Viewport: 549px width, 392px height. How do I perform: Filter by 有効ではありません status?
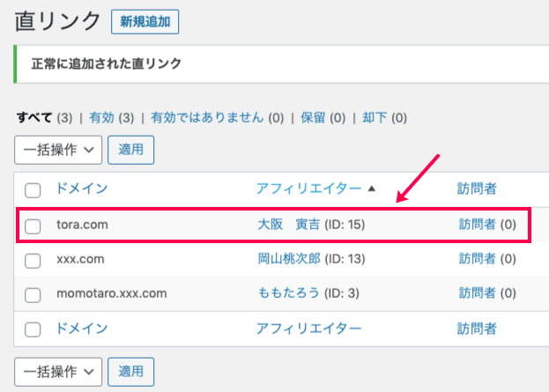coord(207,118)
